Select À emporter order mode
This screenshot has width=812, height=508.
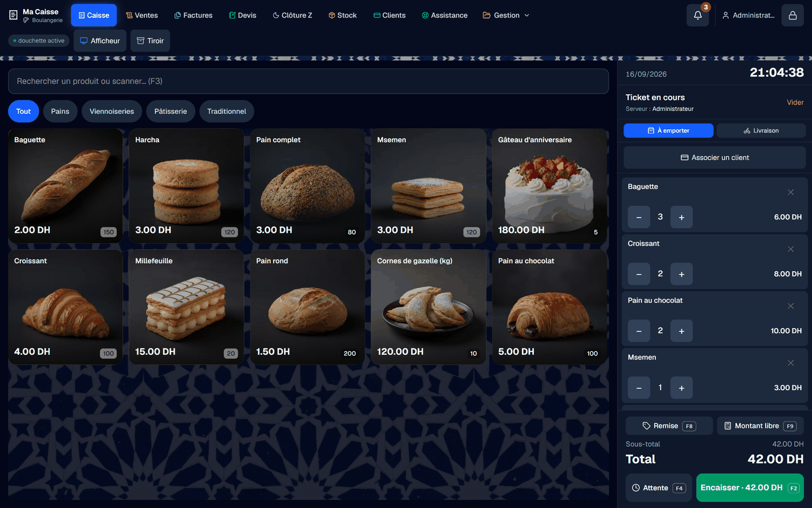pos(668,131)
